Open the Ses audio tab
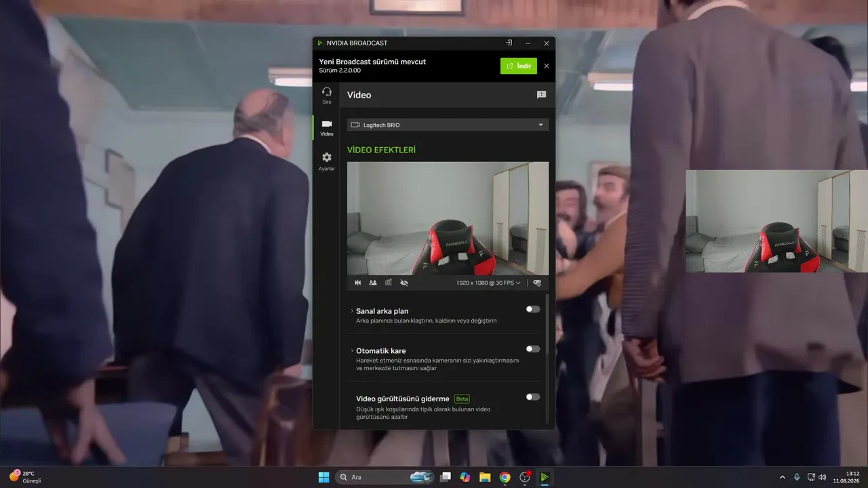Viewport: 868px width, 488px height. (x=326, y=95)
